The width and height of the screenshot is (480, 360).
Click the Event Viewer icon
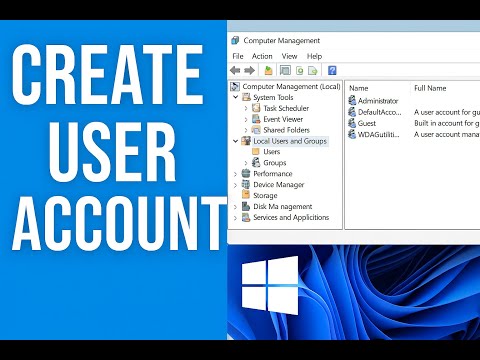pos(256,119)
